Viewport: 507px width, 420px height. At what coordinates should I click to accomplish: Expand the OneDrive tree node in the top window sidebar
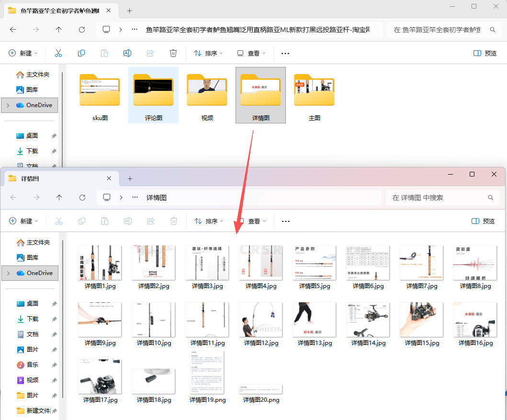pyautogui.click(x=8, y=105)
